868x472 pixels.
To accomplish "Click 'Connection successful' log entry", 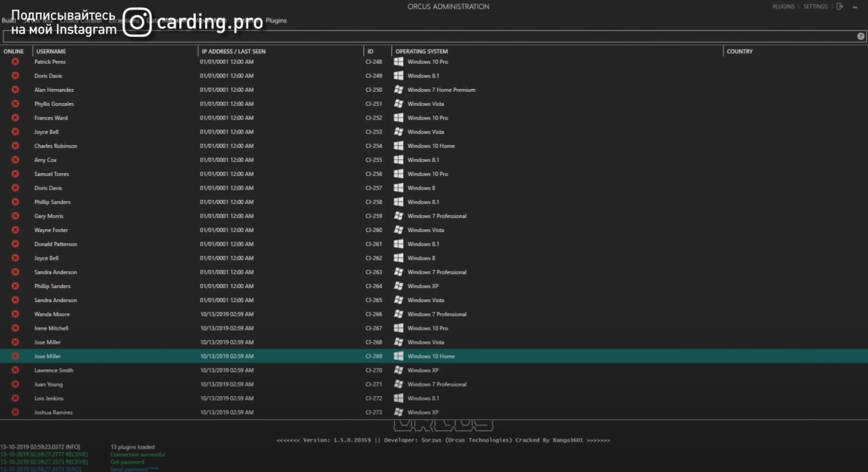I will 137,454.
